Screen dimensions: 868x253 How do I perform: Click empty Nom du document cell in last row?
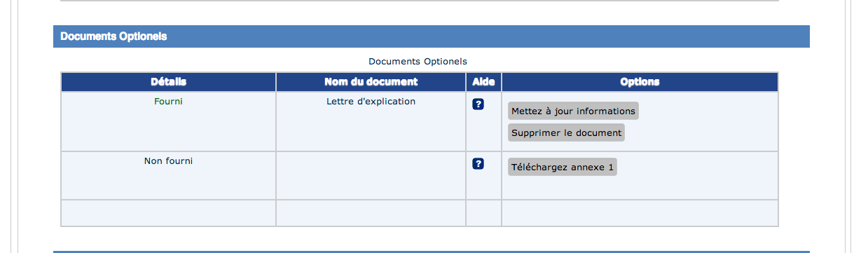371,213
